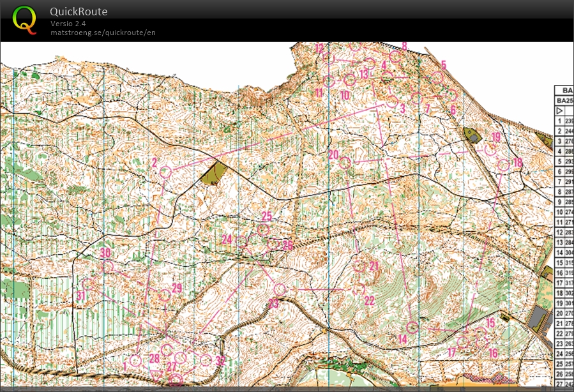Select control circle 18 on map
This screenshot has height=392, width=574.
click(x=504, y=165)
